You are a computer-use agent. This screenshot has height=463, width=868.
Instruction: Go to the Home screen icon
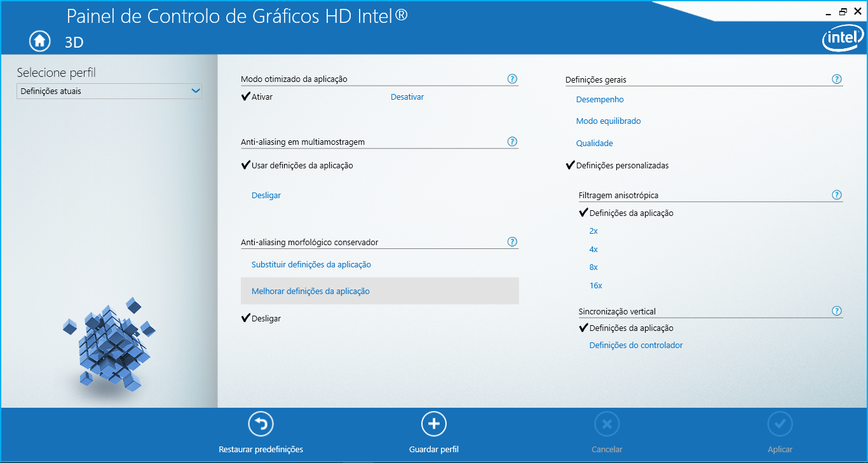click(x=39, y=41)
